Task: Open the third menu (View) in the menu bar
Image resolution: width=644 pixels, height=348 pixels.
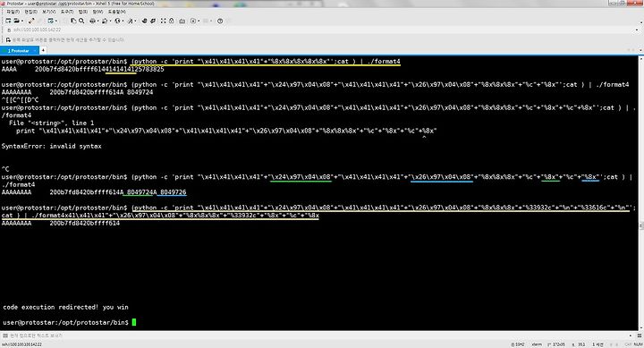Action: [x=48, y=12]
